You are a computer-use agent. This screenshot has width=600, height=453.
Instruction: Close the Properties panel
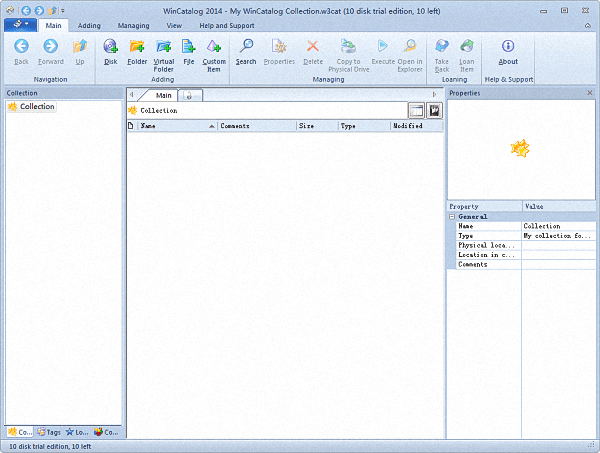(x=589, y=93)
